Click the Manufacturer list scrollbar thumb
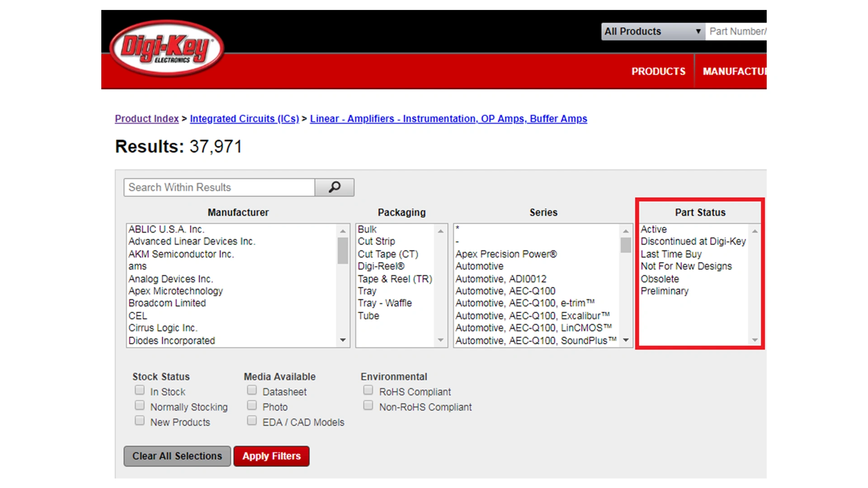This screenshot has height=488, width=868. click(343, 250)
